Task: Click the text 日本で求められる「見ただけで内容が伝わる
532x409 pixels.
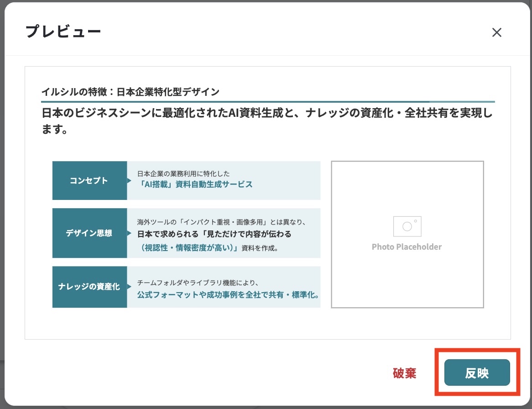Action: click(x=214, y=234)
